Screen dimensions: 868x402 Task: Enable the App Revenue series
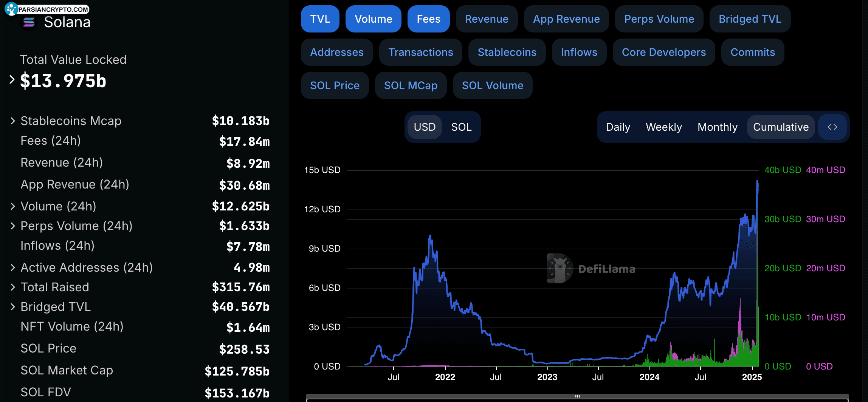(x=566, y=19)
